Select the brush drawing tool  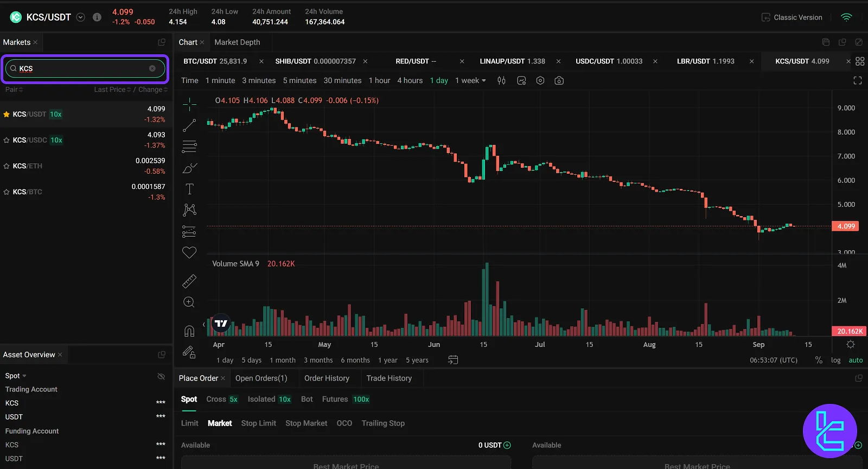click(x=189, y=168)
